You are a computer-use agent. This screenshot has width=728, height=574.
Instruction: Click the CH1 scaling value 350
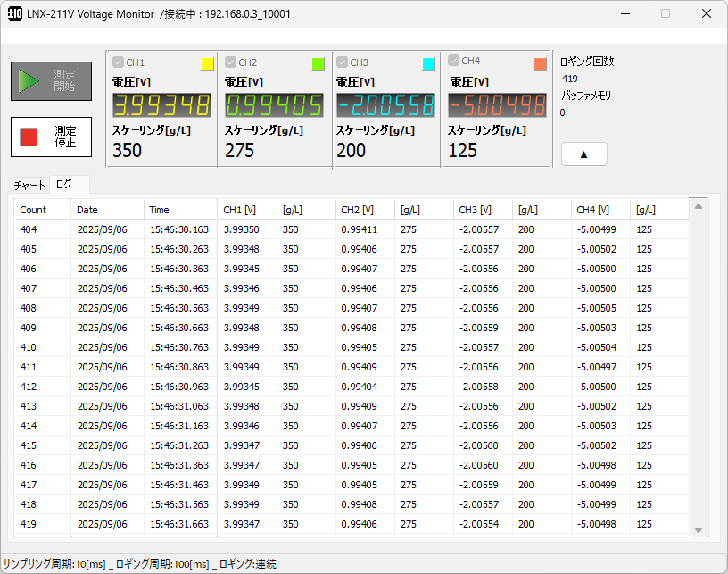click(128, 151)
